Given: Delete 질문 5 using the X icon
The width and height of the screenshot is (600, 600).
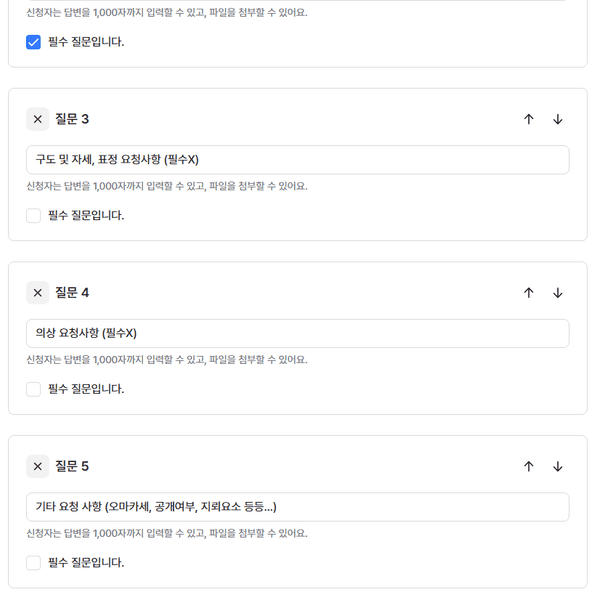Looking at the screenshot, I should click(38, 466).
